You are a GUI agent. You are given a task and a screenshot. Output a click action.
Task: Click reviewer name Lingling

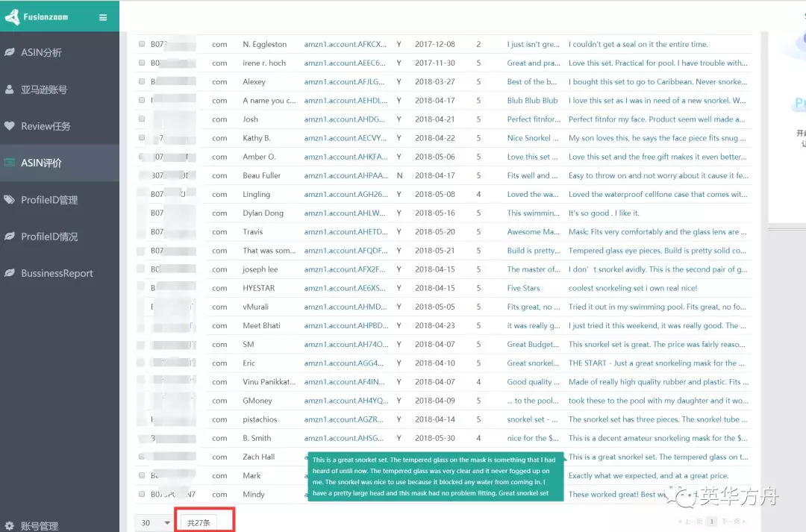point(256,194)
